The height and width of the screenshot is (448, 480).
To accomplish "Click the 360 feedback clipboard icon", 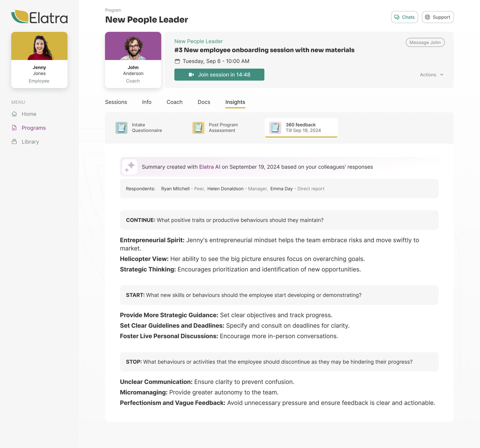I will (275, 128).
